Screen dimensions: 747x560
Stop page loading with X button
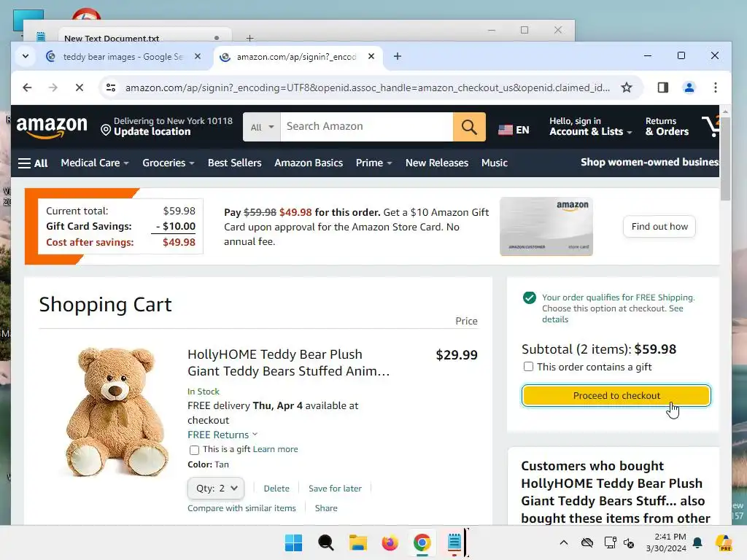point(79,87)
